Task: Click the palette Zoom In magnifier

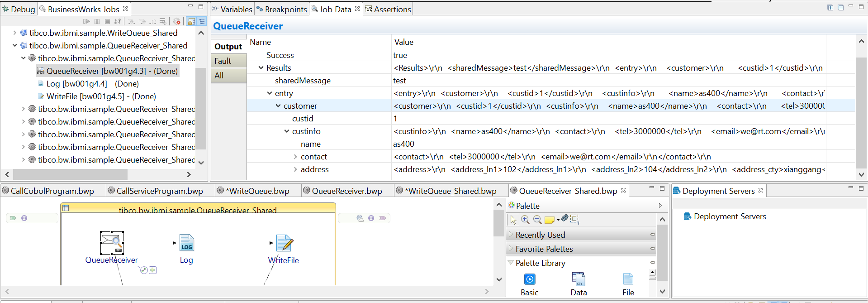Action: [x=525, y=220]
